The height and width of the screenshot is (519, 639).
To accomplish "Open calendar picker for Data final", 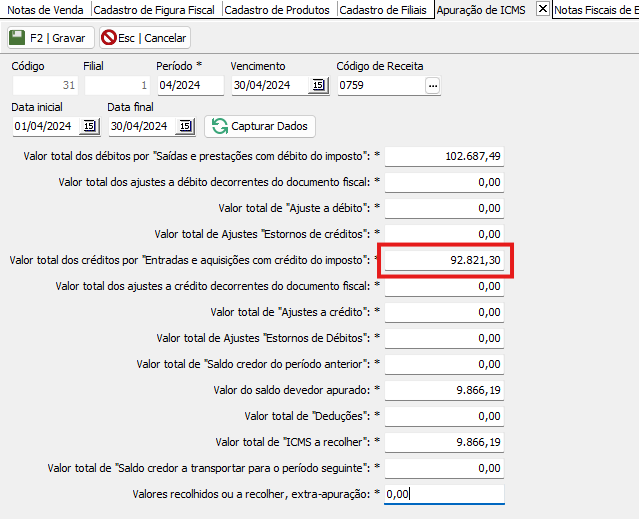I will coord(185,126).
